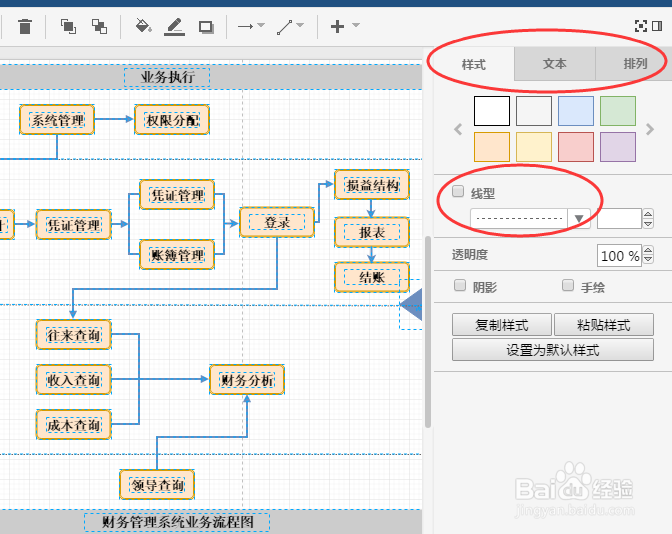Select the 财务分析 node
Viewport: 672px width, 534px height.
[247, 380]
